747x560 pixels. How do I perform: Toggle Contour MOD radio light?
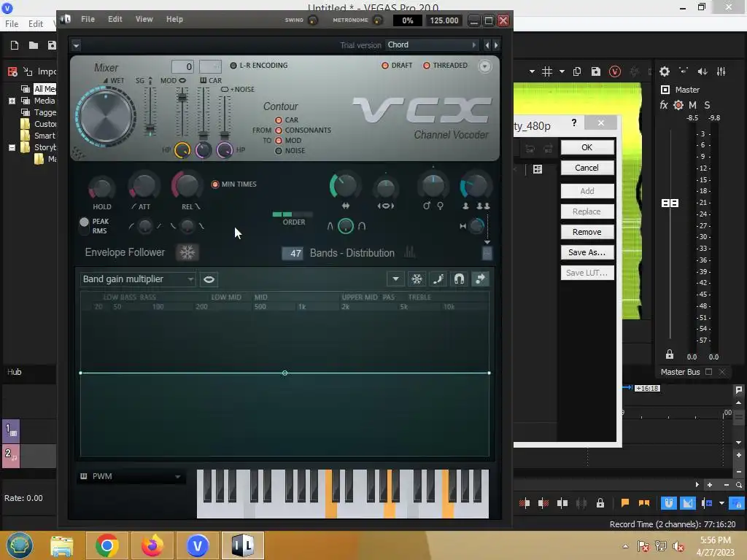click(279, 141)
